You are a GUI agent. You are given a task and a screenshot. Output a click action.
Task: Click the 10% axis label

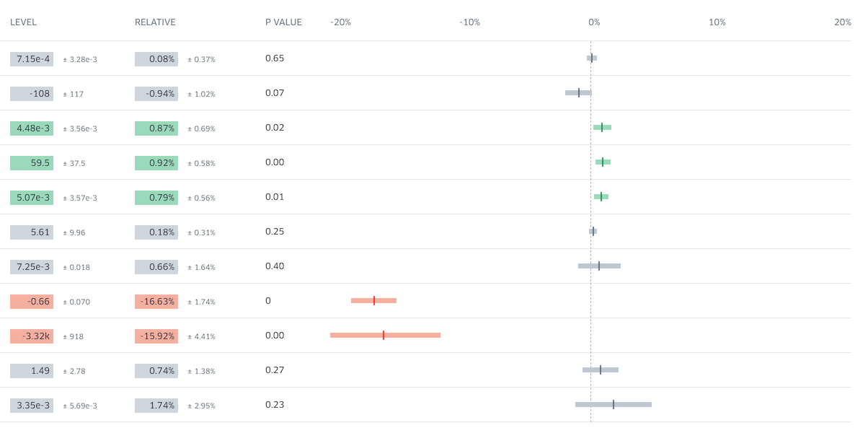point(717,22)
